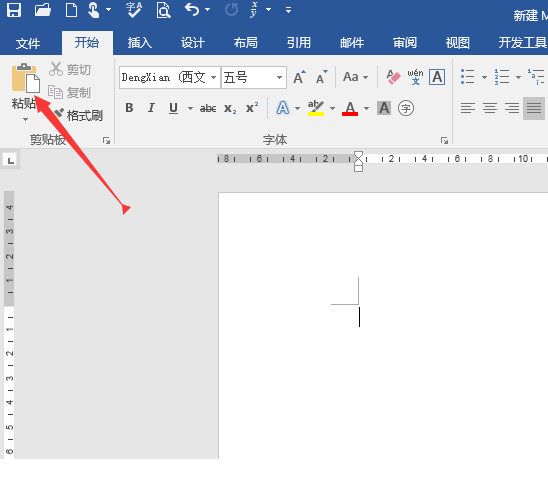Click the Phonetic Guide wén icon
The image size is (548, 486).
(x=415, y=77)
